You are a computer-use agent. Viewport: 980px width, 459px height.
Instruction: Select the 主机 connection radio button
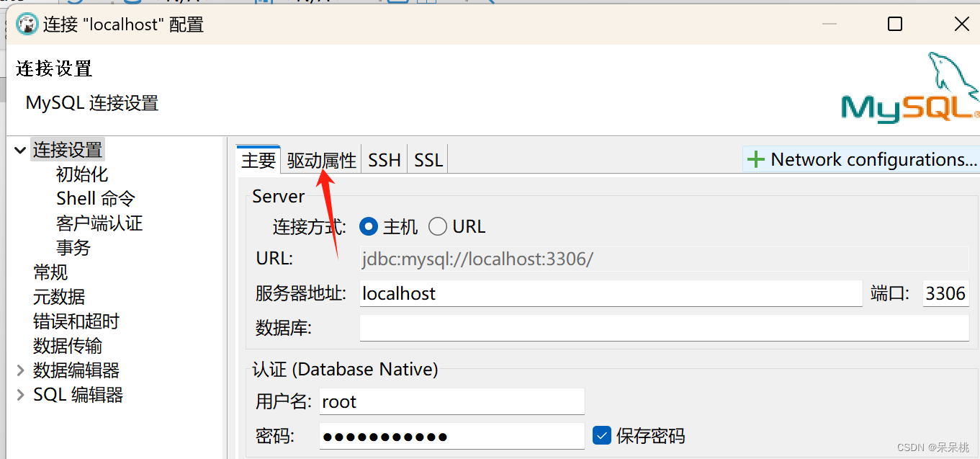[369, 227]
